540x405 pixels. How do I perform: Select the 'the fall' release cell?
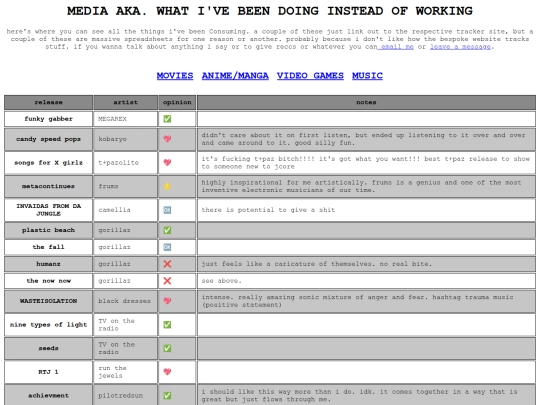(49, 247)
